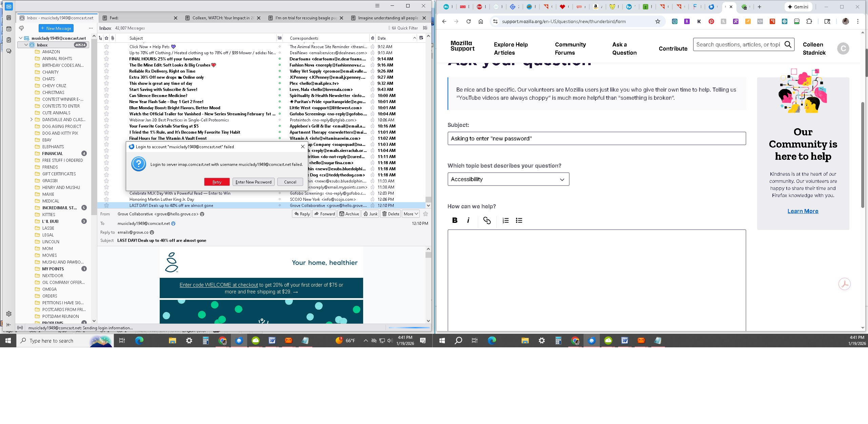Viewport: 868px width, 424px height.
Task: Open Community Forums in the navigation menu
Action: tap(570, 49)
